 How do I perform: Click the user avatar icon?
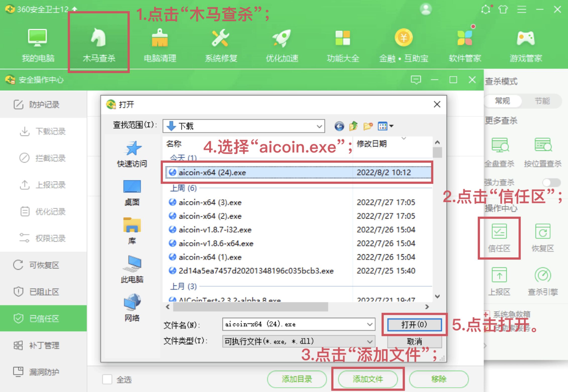426,9
